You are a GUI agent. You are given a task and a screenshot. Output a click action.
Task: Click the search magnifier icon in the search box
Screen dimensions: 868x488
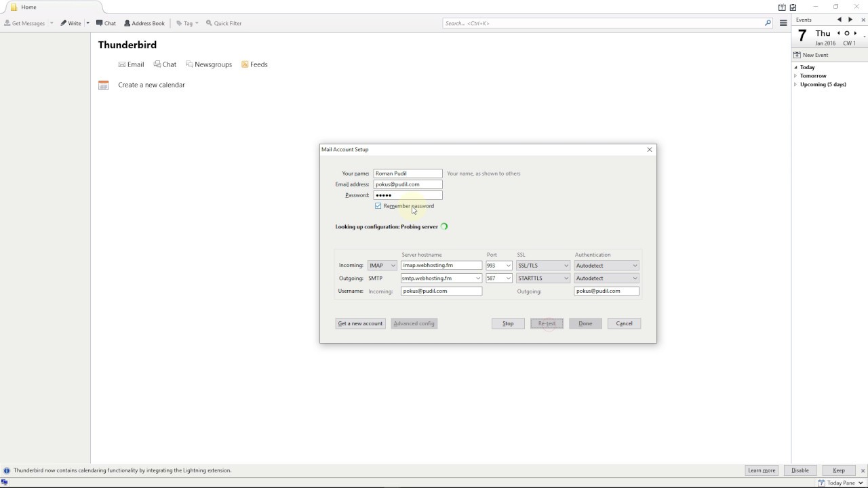[x=768, y=23]
